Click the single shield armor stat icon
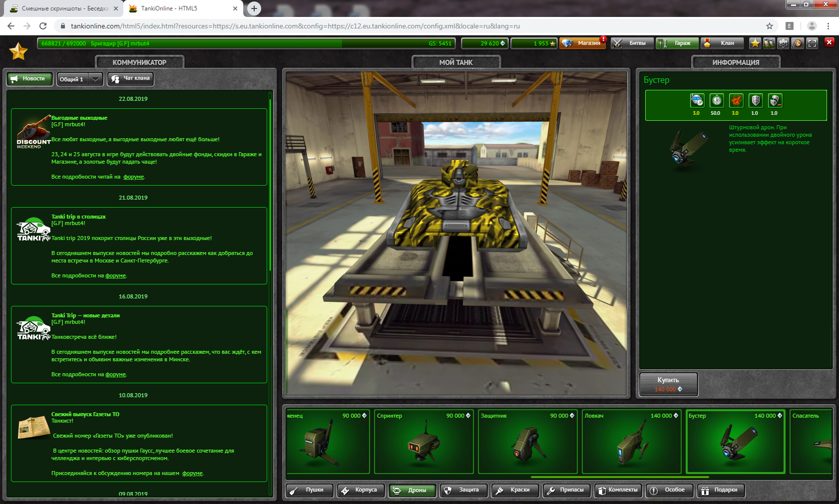Image resolution: width=839 pixels, height=504 pixels. click(756, 101)
